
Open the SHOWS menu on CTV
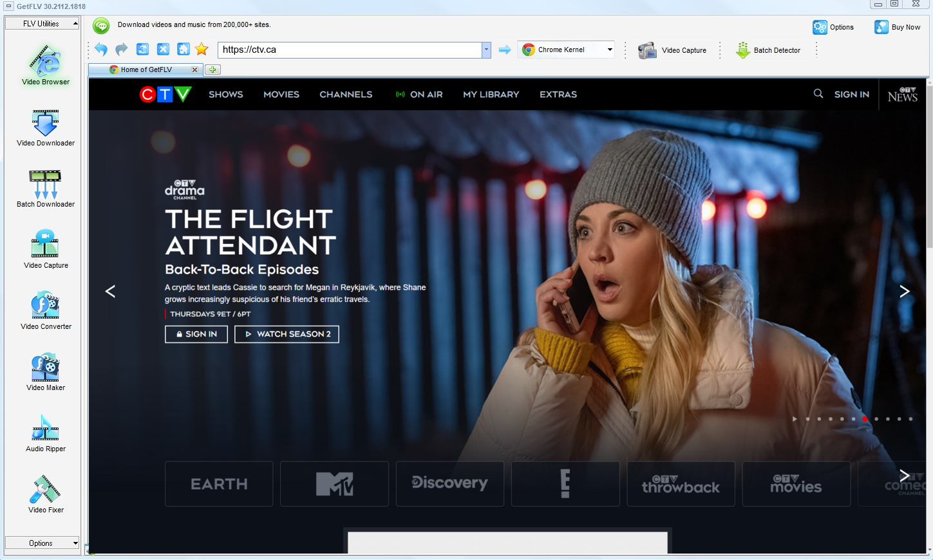pyautogui.click(x=226, y=95)
